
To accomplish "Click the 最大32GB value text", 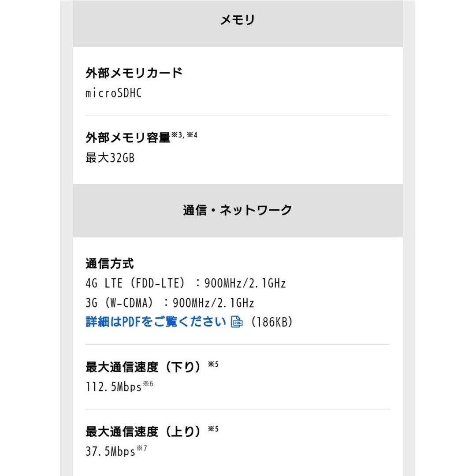I will pyautogui.click(x=110, y=158).
